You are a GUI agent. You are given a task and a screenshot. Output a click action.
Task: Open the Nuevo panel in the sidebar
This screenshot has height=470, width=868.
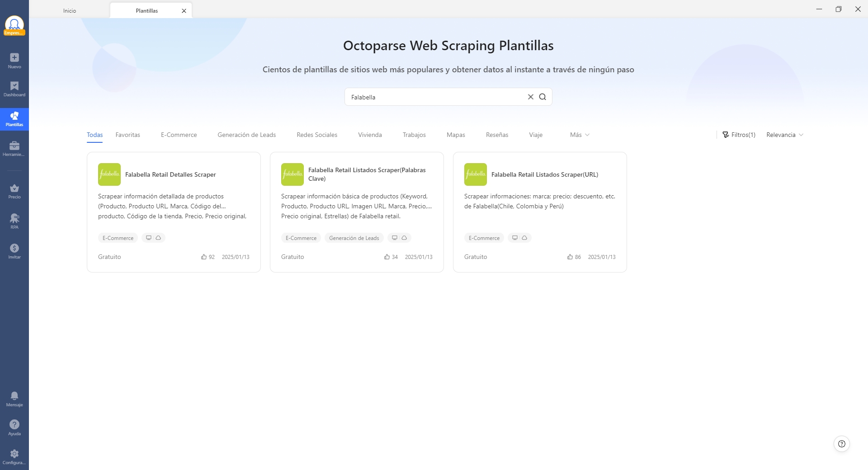pyautogui.click(x=14, y=60)
